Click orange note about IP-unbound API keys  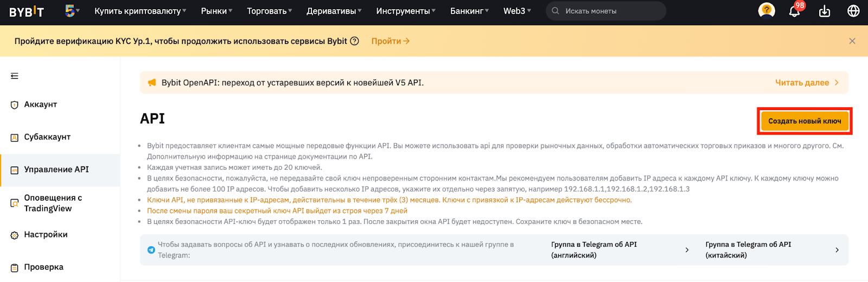click(389, 200)
